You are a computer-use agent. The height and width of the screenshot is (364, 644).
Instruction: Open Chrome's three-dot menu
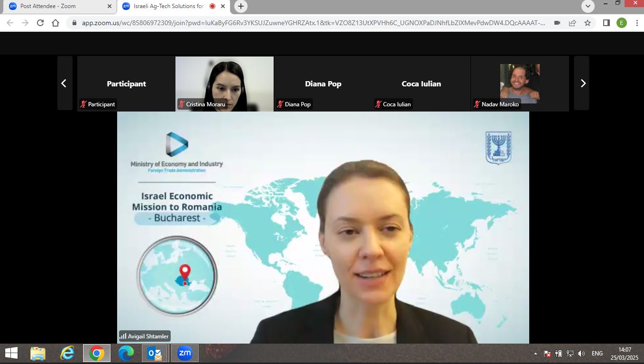pyautogui.click(x=636, y=23)
